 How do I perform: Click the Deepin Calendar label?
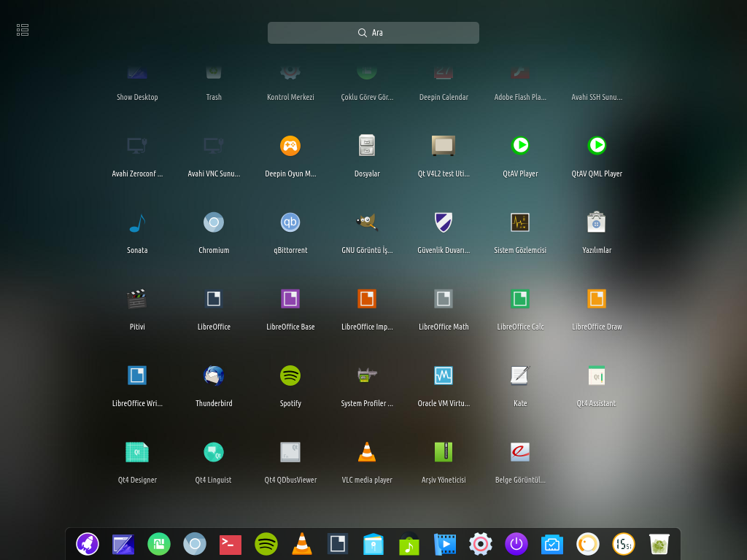coord(444,97)
